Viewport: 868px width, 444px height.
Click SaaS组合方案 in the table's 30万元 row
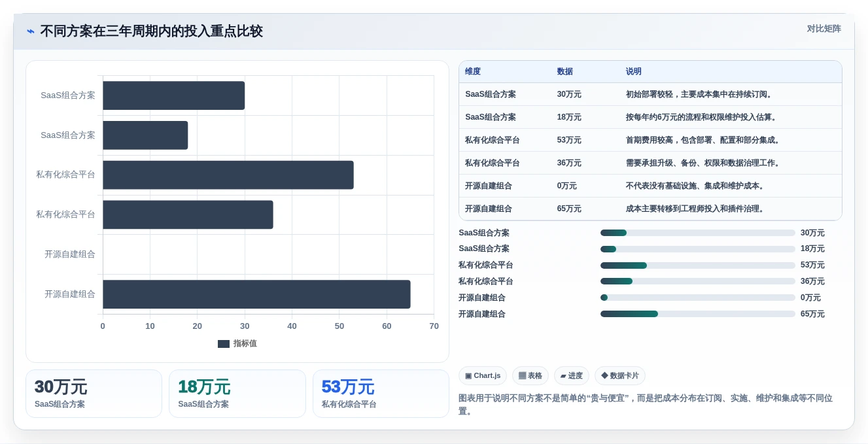491,94
